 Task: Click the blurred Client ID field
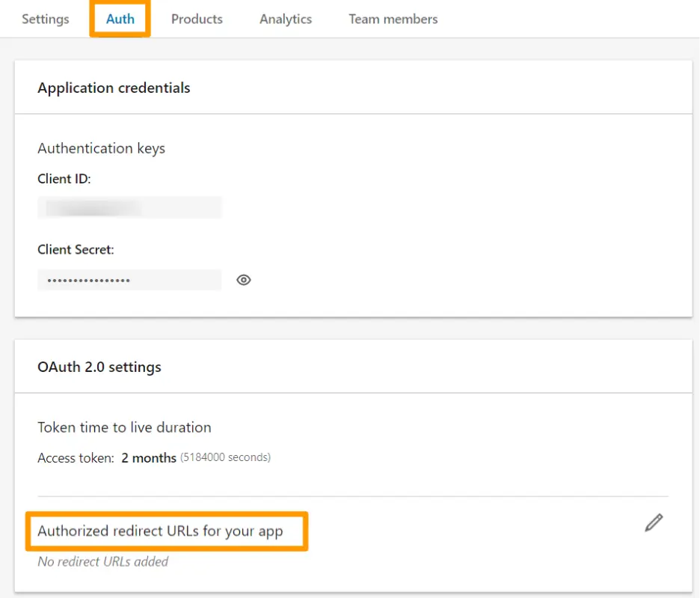click(x=129, y=208)
